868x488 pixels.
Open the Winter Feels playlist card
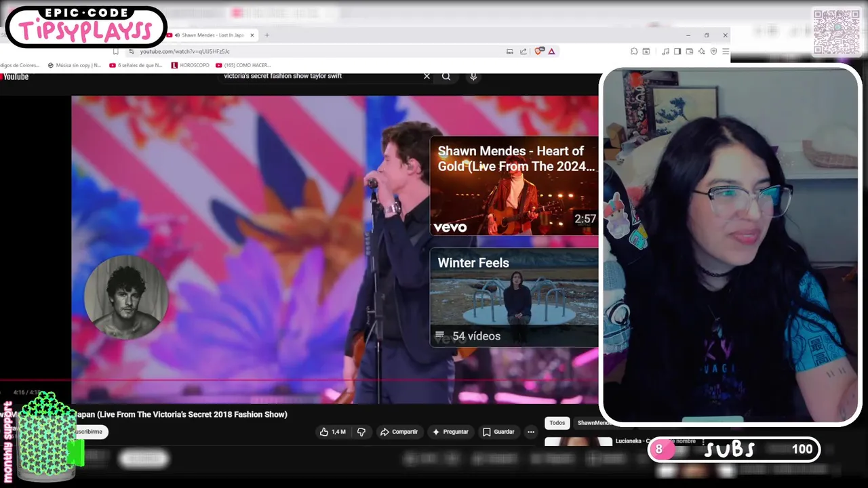[514, 298]
